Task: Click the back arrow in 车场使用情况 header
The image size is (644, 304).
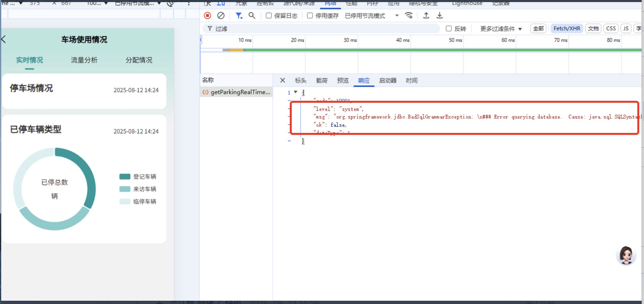Action: [4, 39]
